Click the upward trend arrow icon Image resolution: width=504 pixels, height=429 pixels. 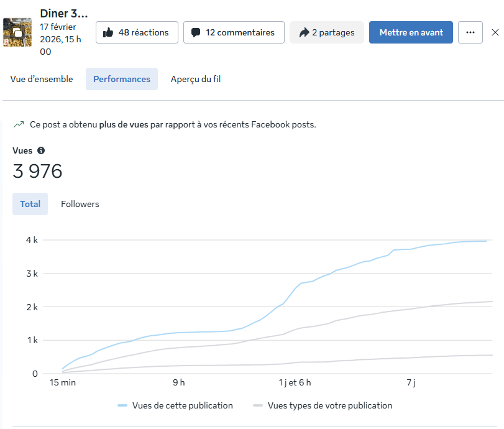pyautogui.click(x=19, y=124)
